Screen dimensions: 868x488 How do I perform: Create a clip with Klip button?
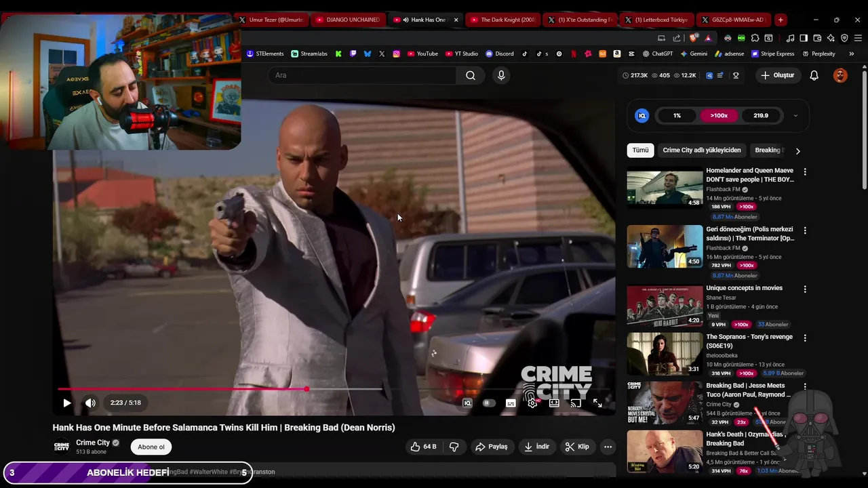577,447
